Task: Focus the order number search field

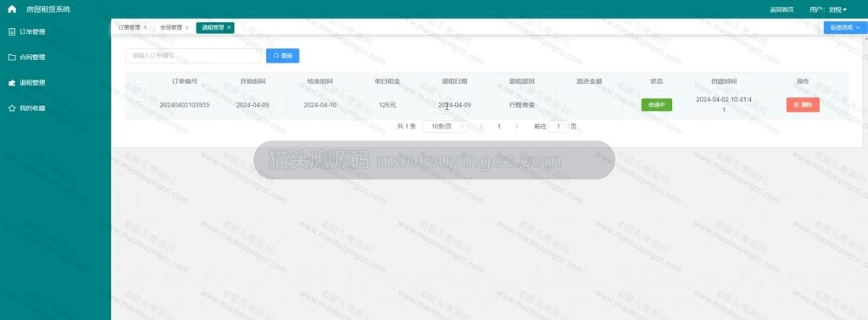Action: point(193,55)
